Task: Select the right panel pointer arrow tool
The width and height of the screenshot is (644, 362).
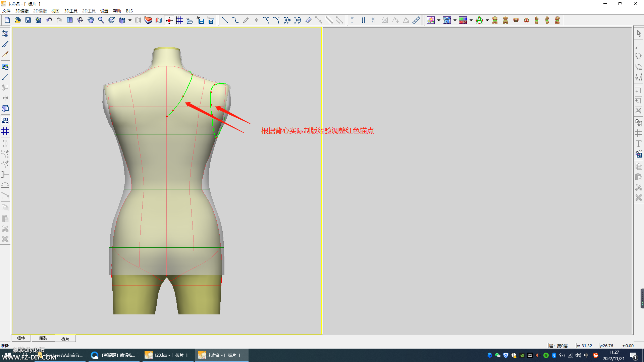Action: click(x=639, y=34)
